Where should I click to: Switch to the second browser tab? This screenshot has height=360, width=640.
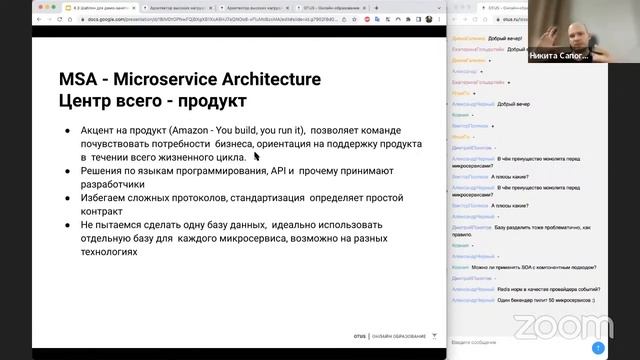(x=178, y=8)
